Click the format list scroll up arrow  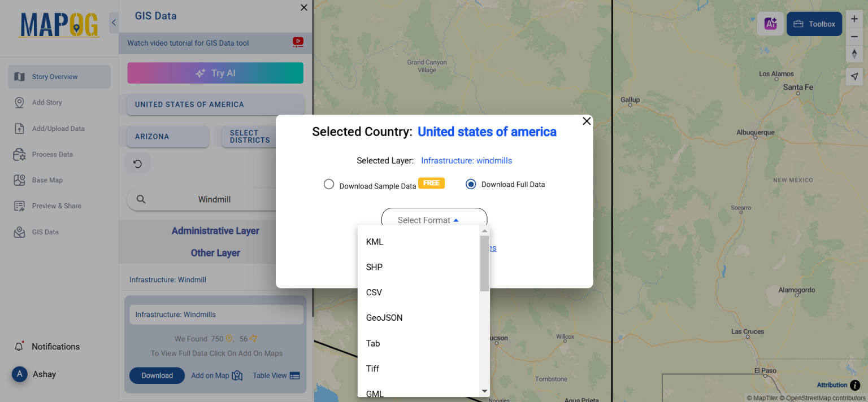(484, 231)
